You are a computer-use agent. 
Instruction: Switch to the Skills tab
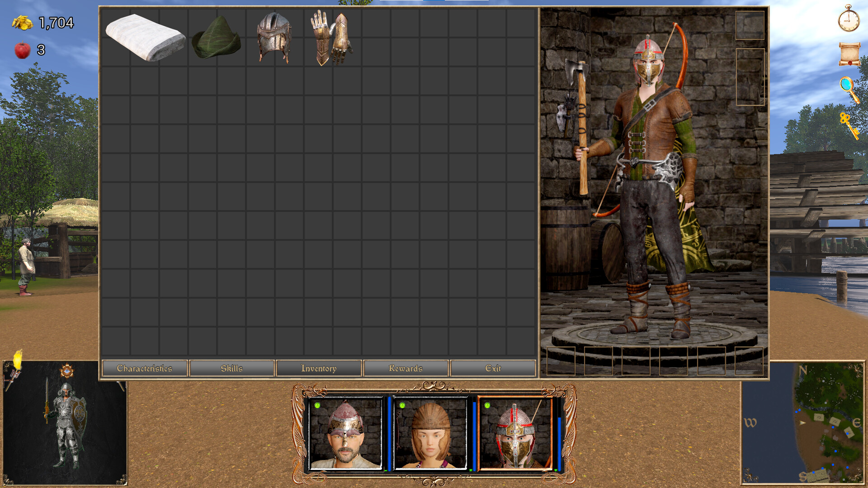[231, 368]
